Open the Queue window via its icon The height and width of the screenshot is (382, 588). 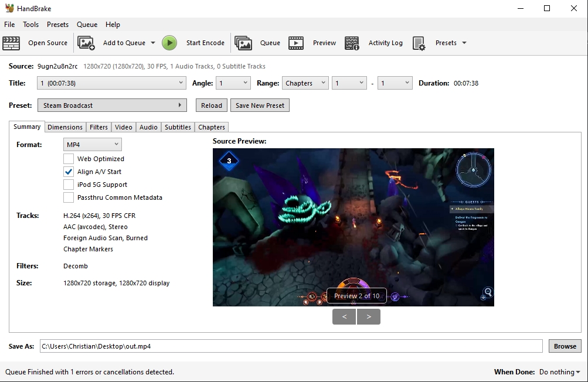tap(243, 43)
